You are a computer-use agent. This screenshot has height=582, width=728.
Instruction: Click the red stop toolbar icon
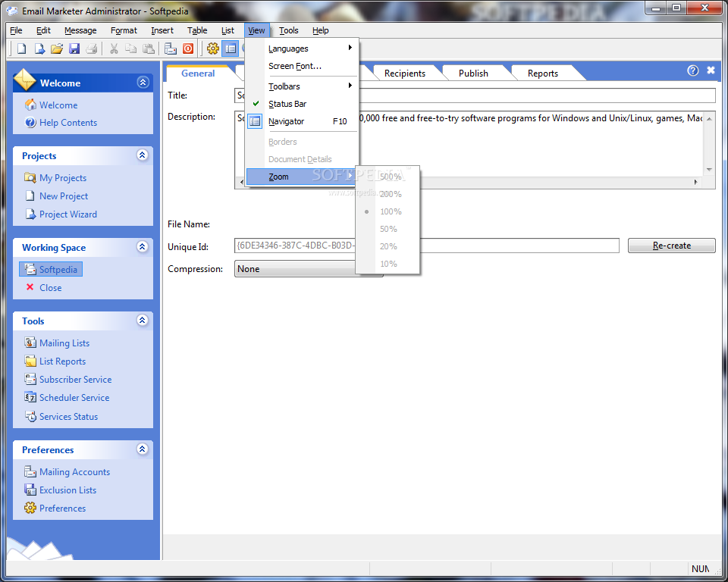(x=188, y=48)
